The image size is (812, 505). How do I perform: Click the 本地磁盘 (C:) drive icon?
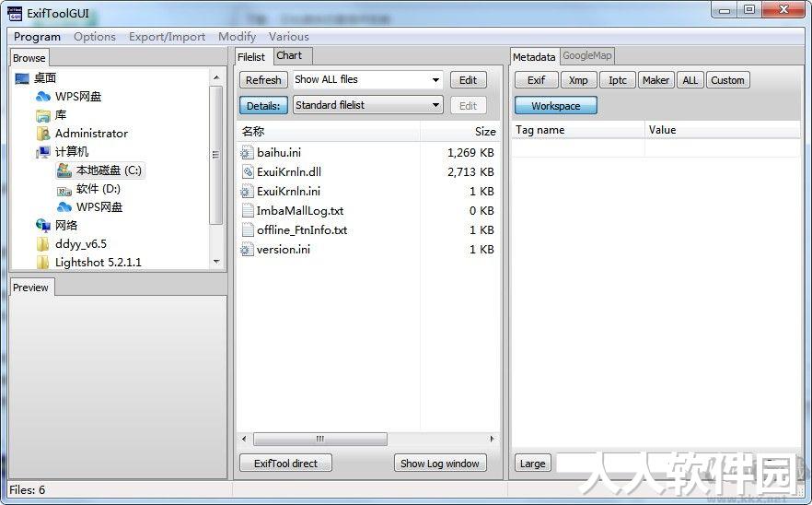64,170
